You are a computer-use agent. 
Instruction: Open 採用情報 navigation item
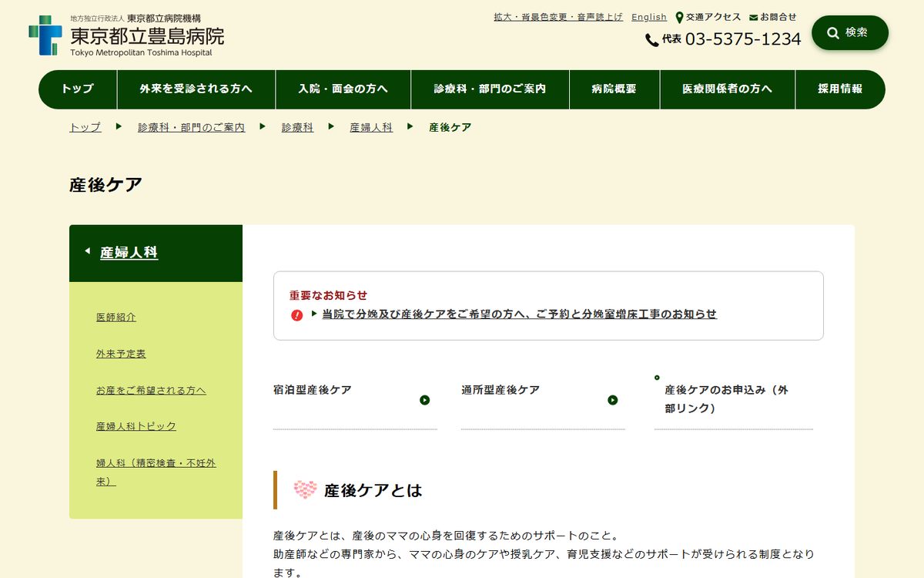pos(840,89)
